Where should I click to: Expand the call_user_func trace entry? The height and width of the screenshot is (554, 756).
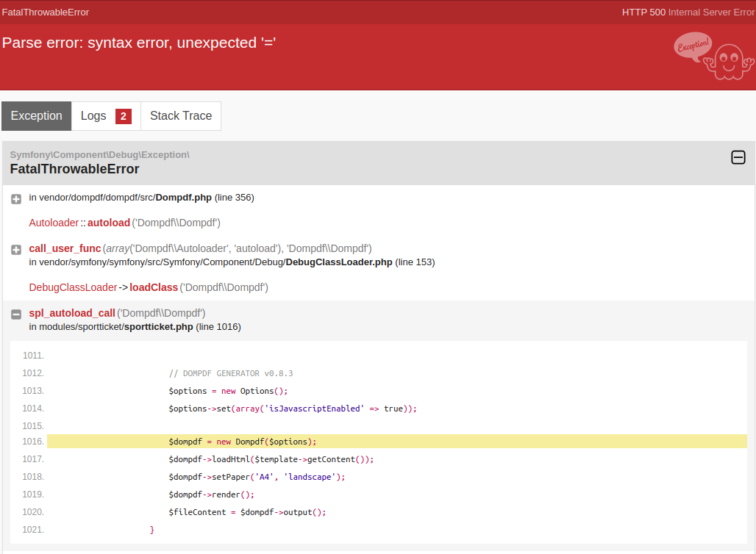click(x=16, y=250)
